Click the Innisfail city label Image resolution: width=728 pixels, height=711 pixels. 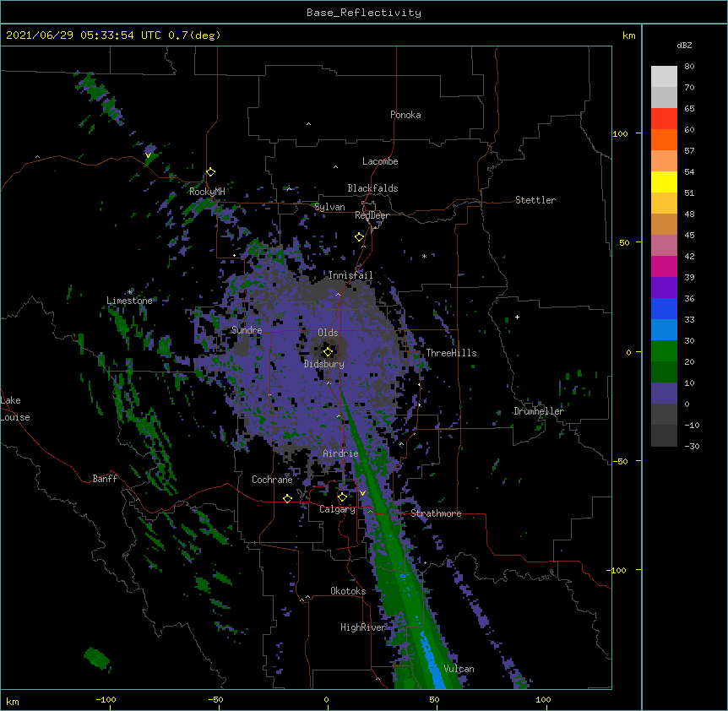point(350,275)
